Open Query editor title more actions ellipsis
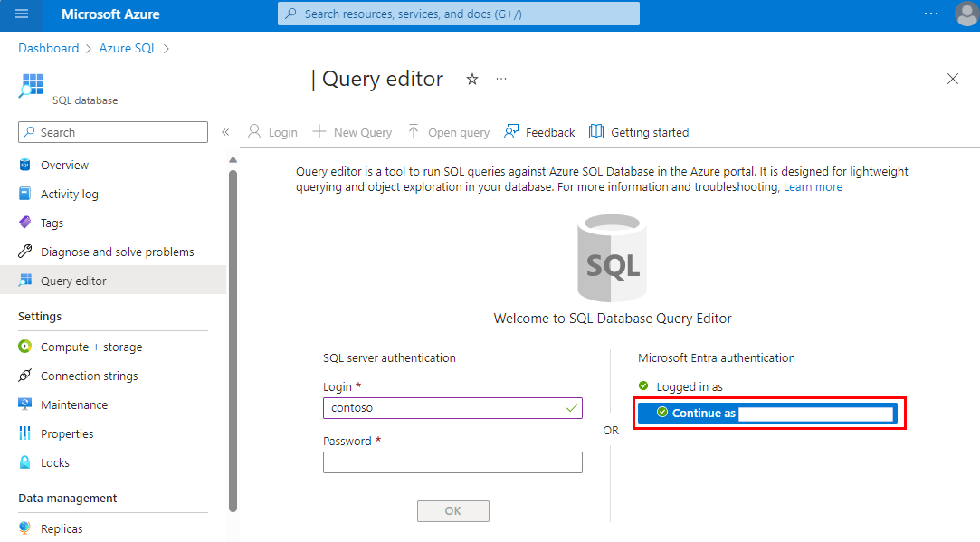This screenshot has width=980, height=542. (x=501, y=79)
